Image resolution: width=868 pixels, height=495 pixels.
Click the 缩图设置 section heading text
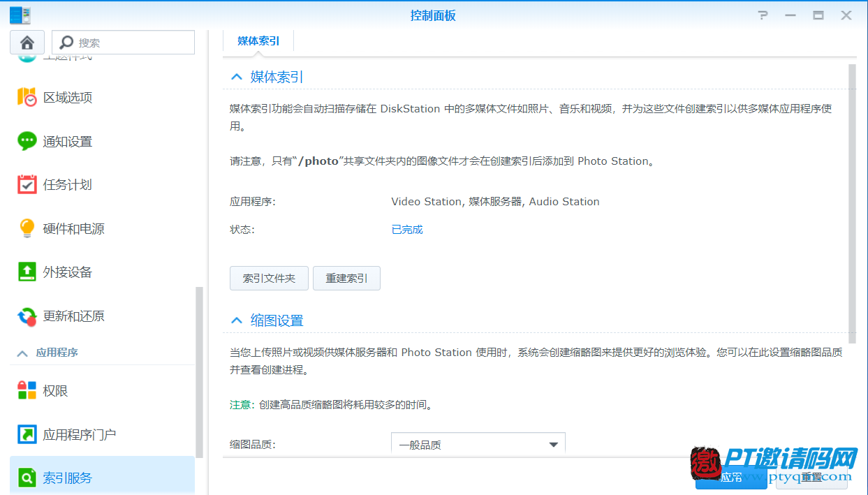[277, 320]
